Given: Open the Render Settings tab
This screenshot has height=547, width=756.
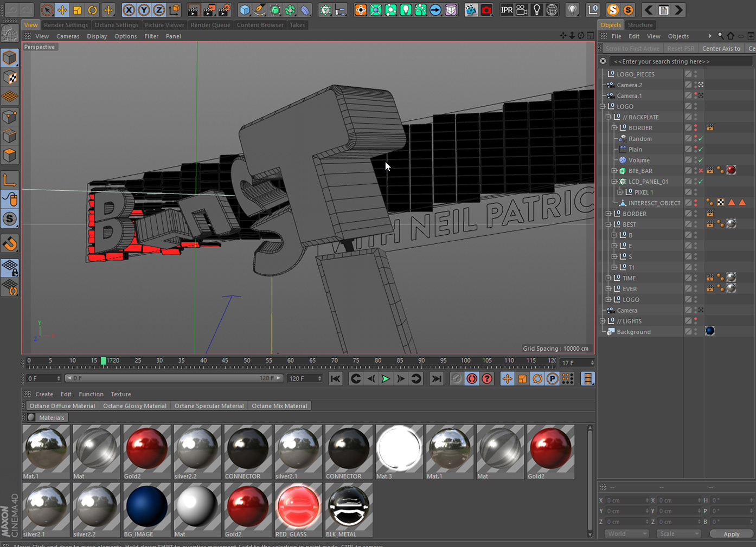Looking at the screenshot, I should [66, 25].
